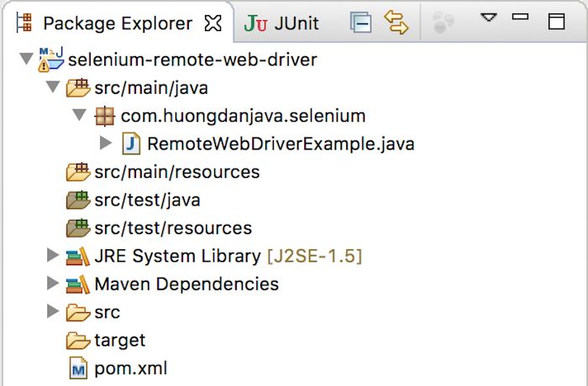588x386 pixels.
Task: Select the src/main/resources label
Action: click(177, 172)
